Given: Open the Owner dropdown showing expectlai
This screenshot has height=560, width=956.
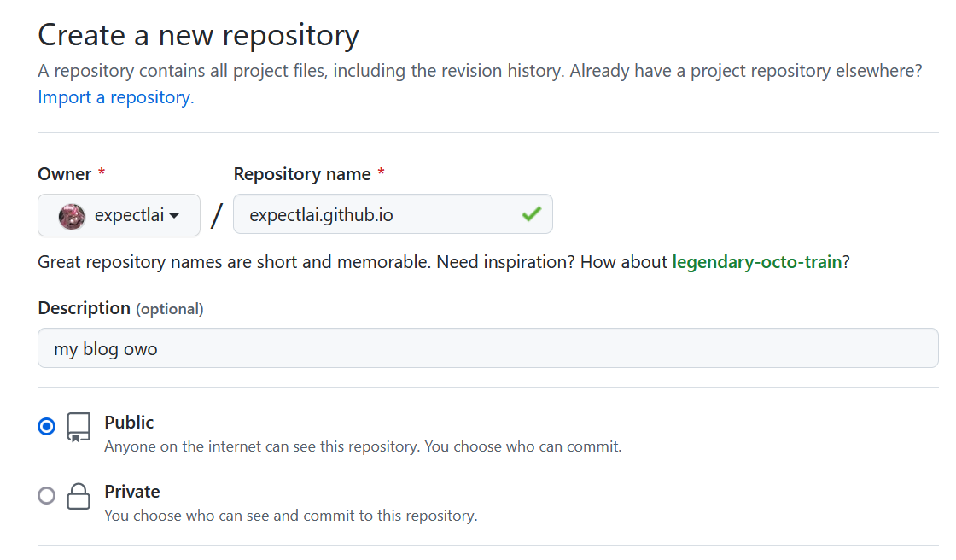Looking at the screenshot, I should [x=119, y=215].
